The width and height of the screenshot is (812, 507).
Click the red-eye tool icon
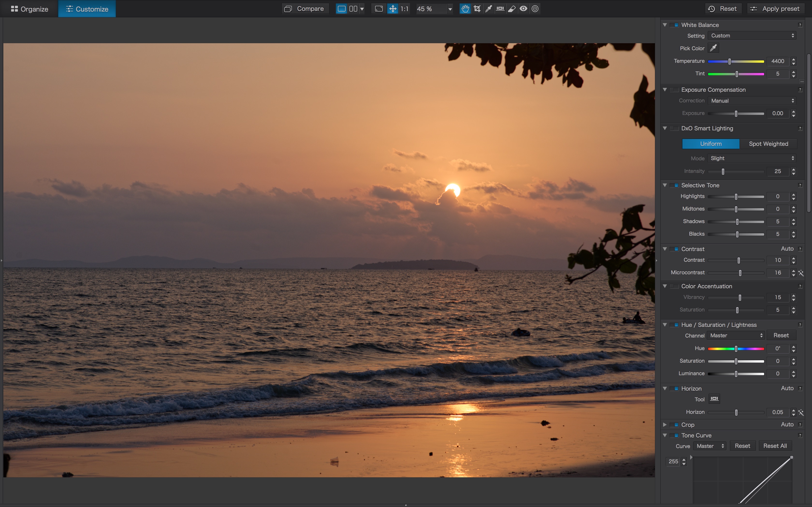pyautogui.click(x=523, y=9)
